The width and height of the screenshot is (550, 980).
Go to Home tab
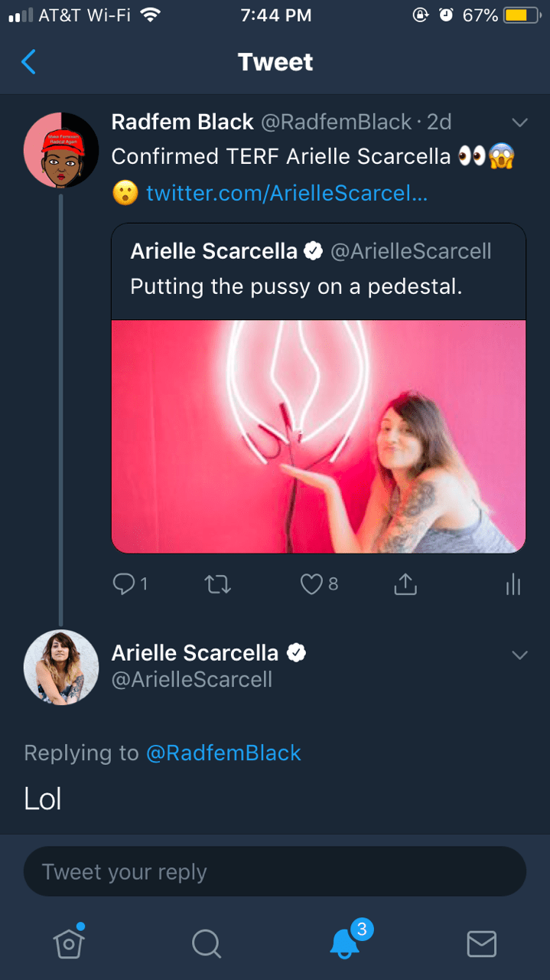pyautogui.click(x=69, y=943)
